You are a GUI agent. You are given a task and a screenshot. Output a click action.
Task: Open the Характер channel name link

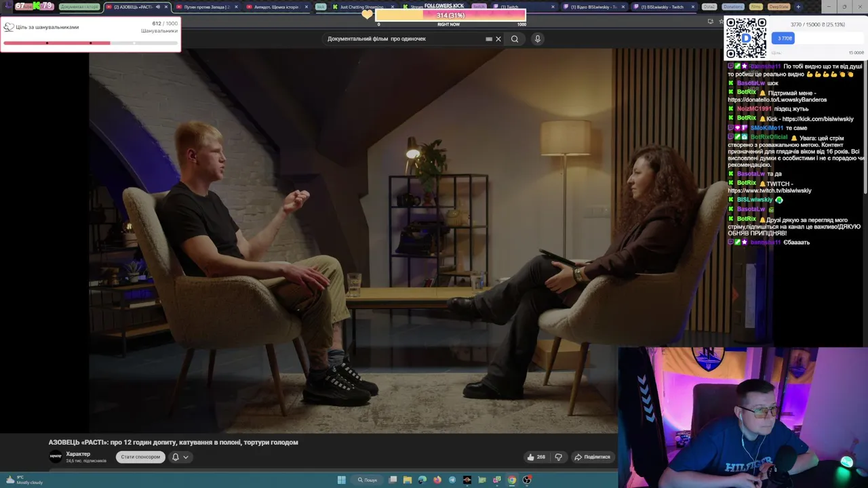(78, 454)
